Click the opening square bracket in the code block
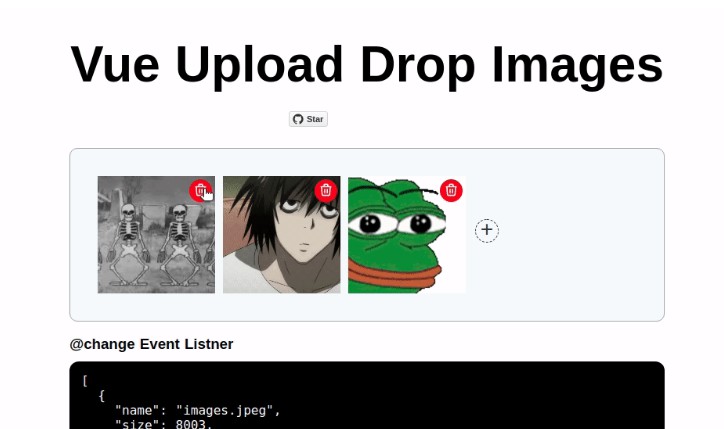This screenshot has height=429, width=724. 85,381
